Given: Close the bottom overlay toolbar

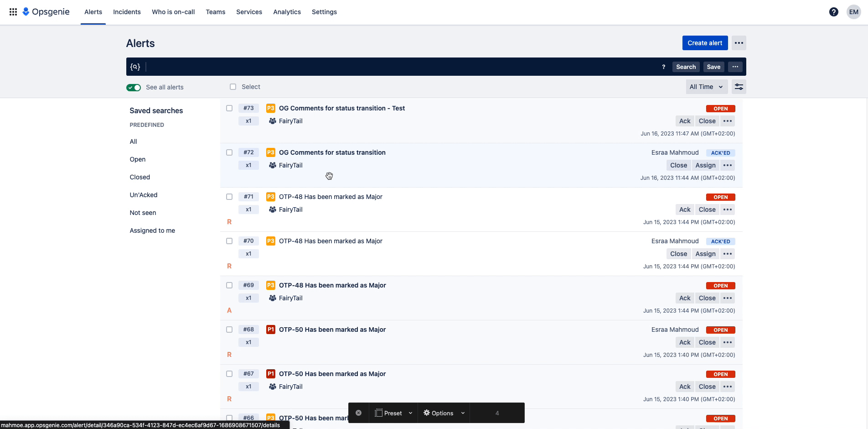Looking at the screenshot, I should 359,413.
